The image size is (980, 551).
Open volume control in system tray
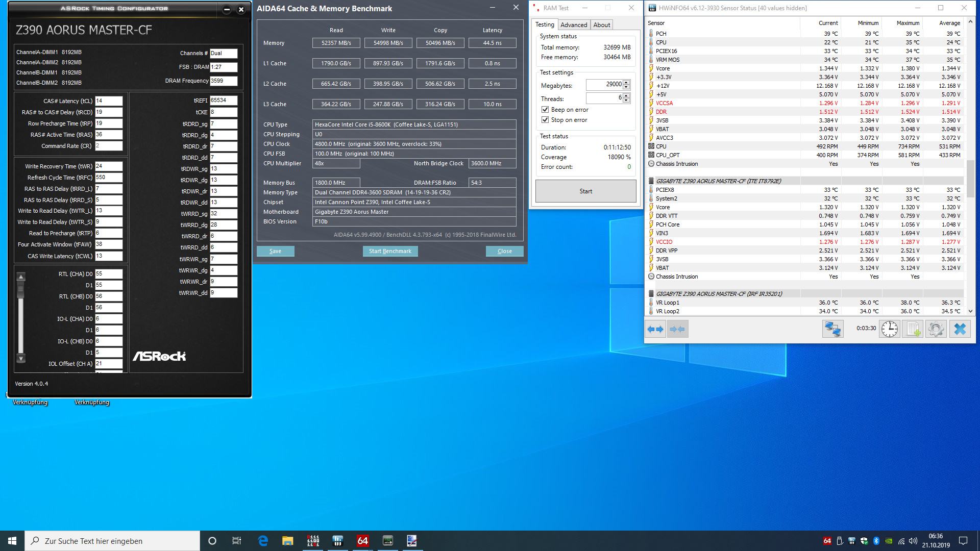(x=913, y=541)
